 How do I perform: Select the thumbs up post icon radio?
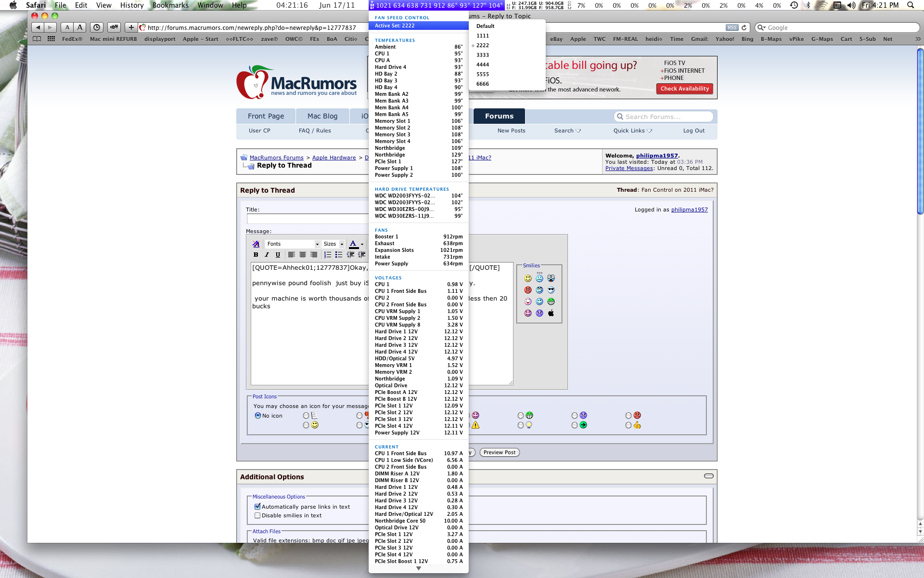pos(629,425)
